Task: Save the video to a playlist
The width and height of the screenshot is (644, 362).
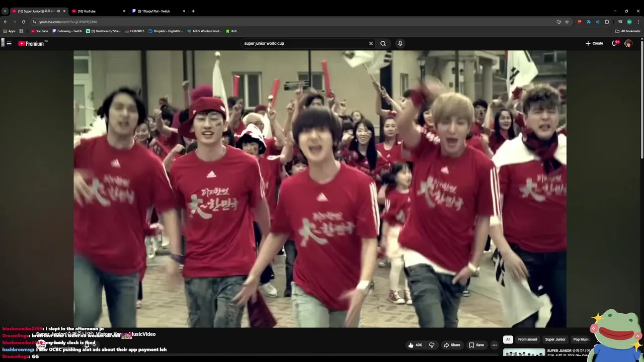Action: 476,345
